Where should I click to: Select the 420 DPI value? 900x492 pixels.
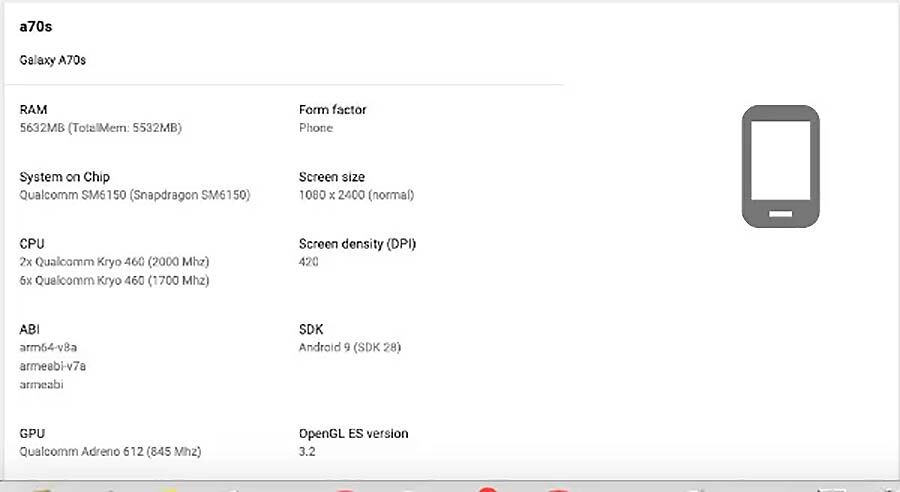pos(309,262)
